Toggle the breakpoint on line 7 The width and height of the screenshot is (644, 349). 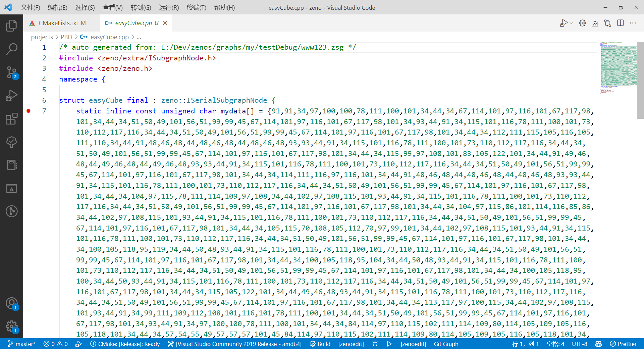tap(29, 111)
